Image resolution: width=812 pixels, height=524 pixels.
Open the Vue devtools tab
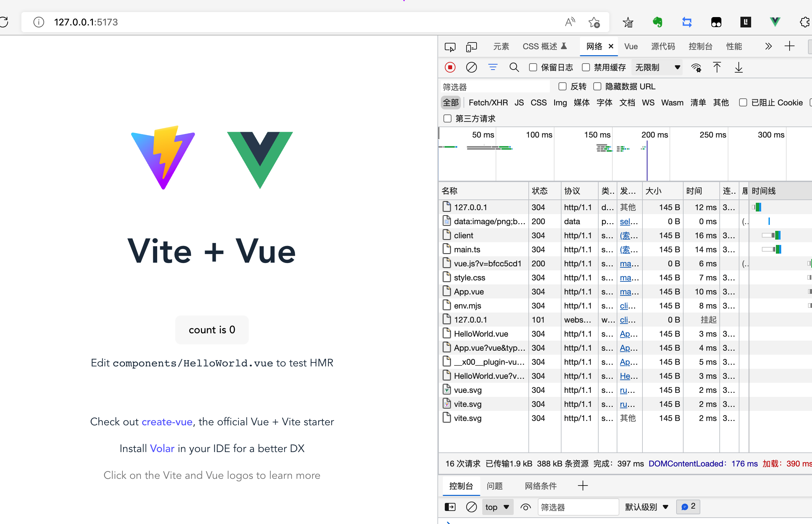(x=631, y=47)
